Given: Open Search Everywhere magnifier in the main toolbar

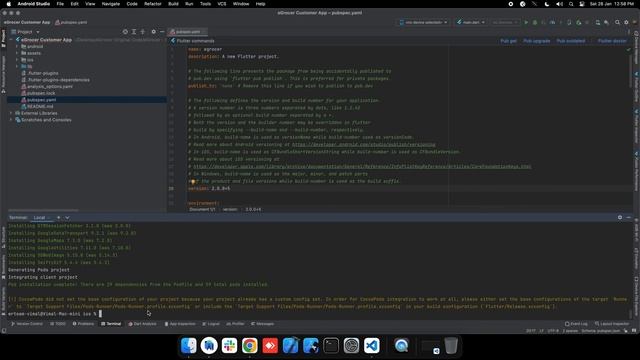Looking at the screenshot, I should [617, 22].
